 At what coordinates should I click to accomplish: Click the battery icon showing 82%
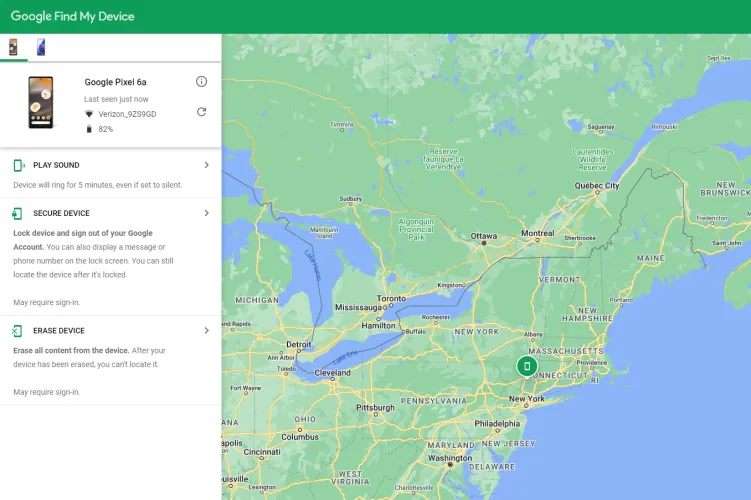pos(89,129)
